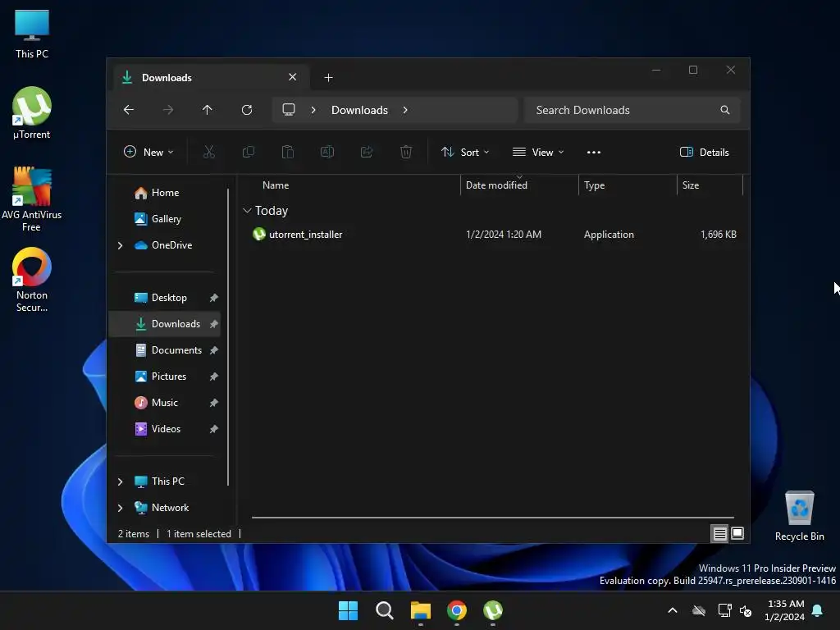Click the Cut scissors icon
This screenshot has width=840, height=630.
click(x=209, y=152)
